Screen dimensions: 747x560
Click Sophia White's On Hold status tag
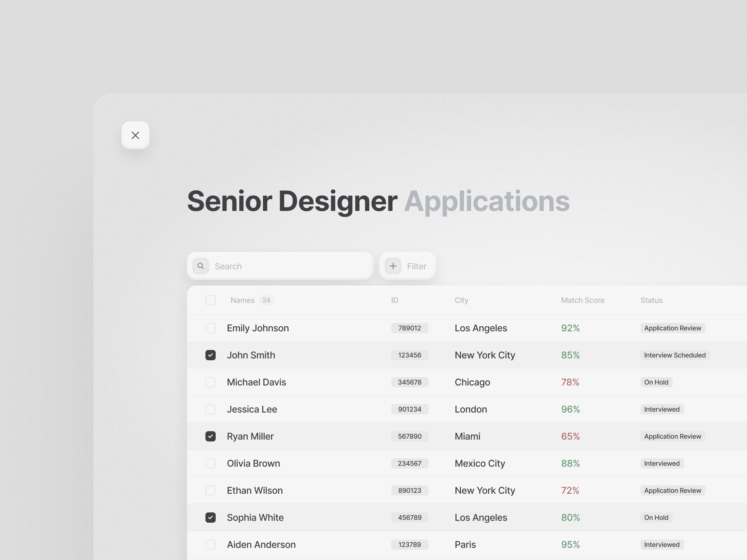[x=656, y=517]
